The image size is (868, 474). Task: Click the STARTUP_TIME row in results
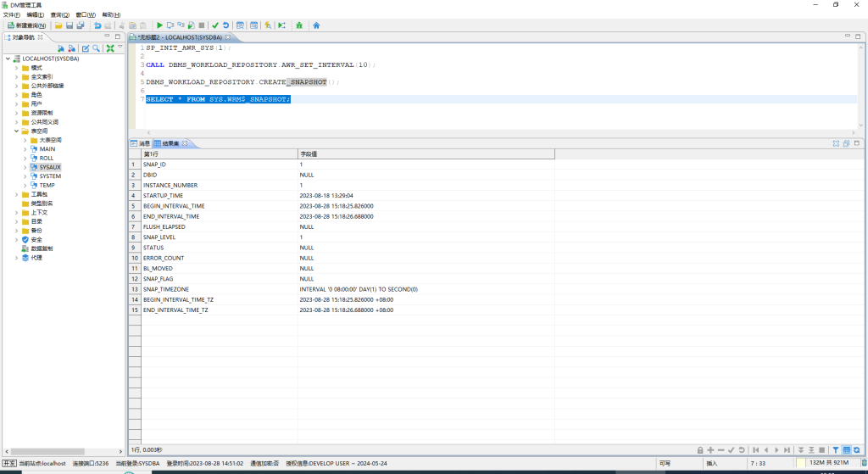[161, 195]
